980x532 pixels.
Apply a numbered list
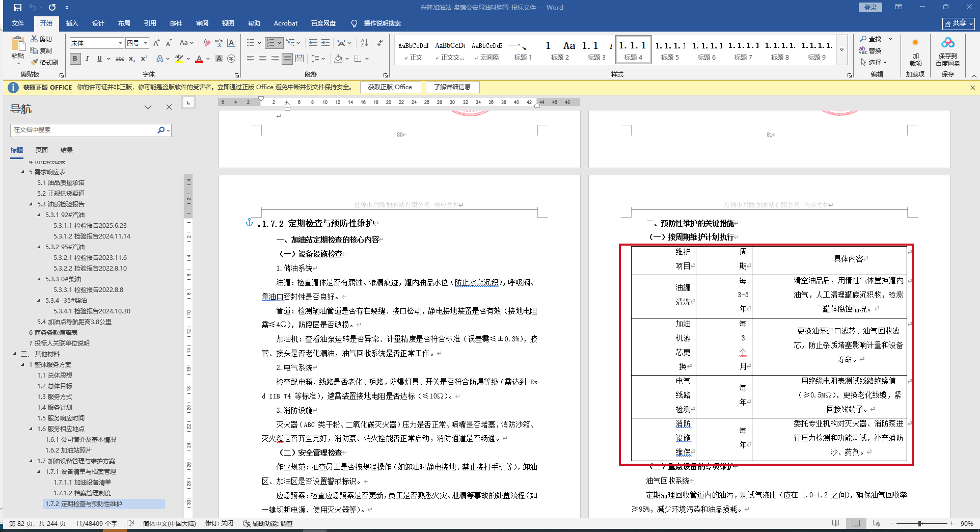(270, 43)
